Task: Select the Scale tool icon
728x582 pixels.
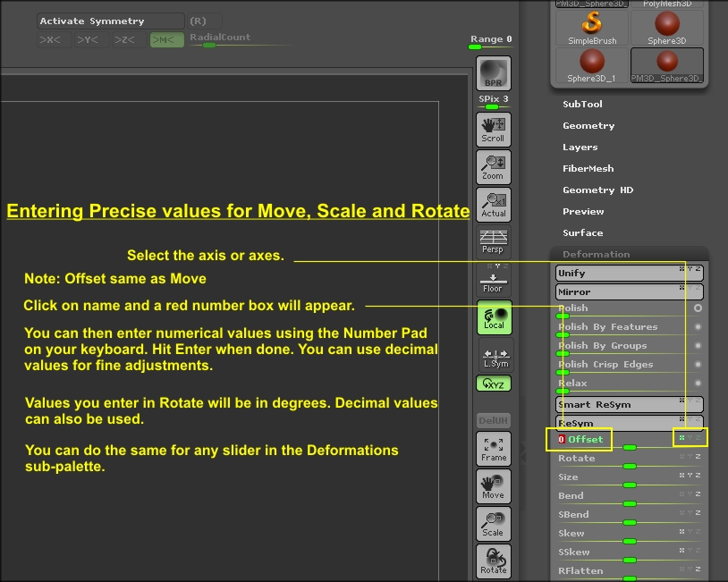Action: [x=493, y=524]
